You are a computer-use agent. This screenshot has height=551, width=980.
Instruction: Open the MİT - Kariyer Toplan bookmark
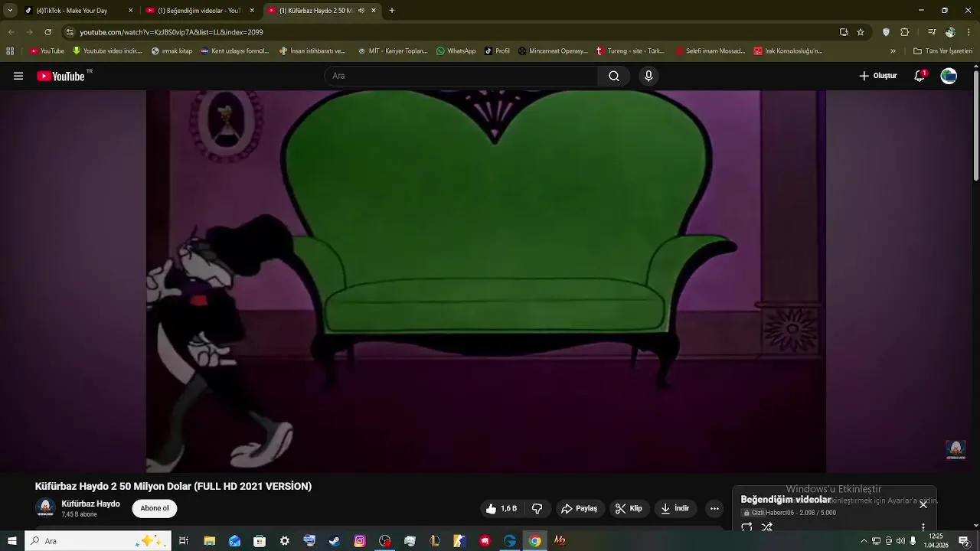click(392, 51)
